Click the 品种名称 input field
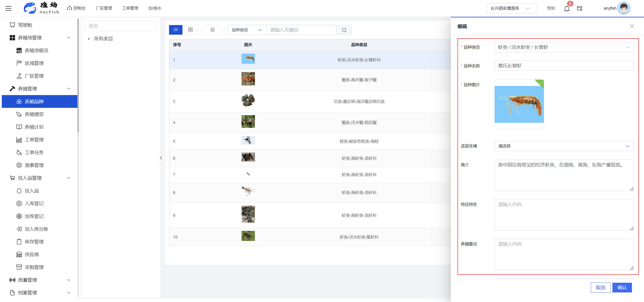The height and width of the screenshot is (302, 644). click(564, 66)
